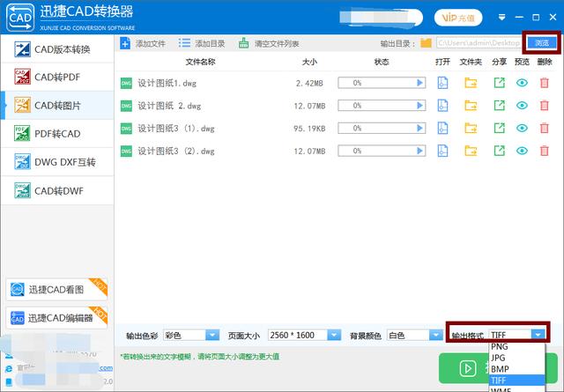Click the VIP充值 button
Viewport: 564px width, 392px height.
tap(458, 18)
